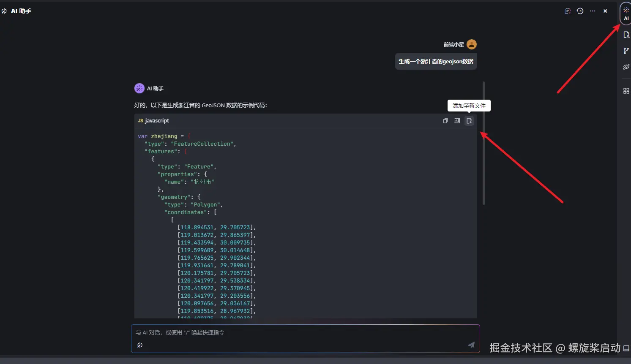This screenshot has width=631, height=364.
Task: Click the 前端小星 username
Action: [453, 44]
